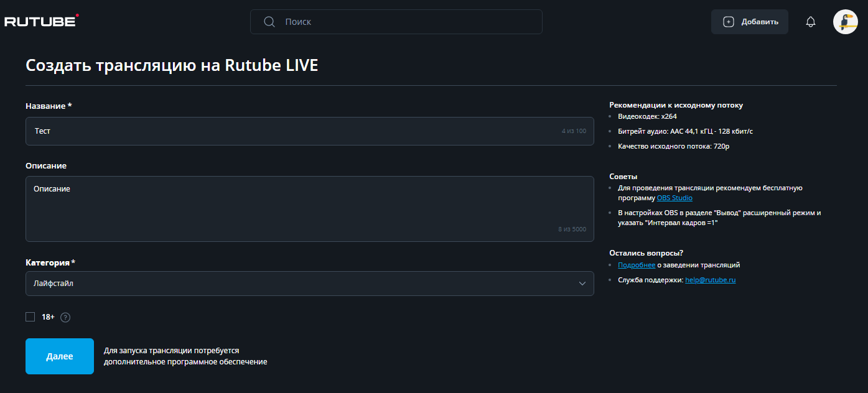Click the Добавить button text
The height and width of the screenshot is (393, 868).
(x=759, y=22)
